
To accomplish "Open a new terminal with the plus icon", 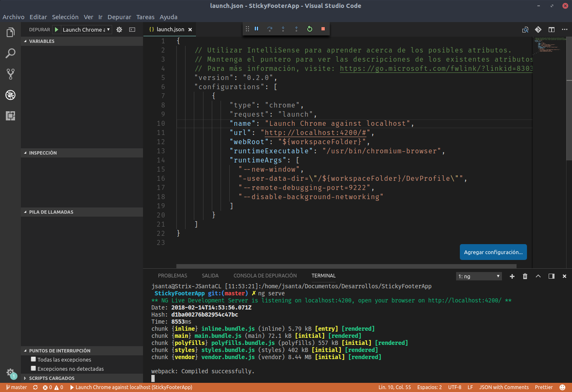I will tap(512, 276).
